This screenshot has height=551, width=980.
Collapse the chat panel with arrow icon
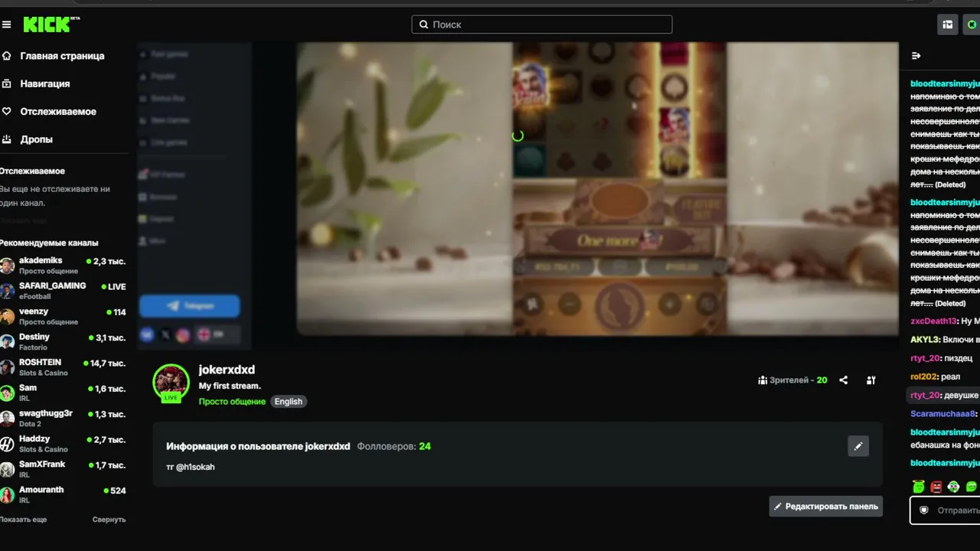coord(916,56)
